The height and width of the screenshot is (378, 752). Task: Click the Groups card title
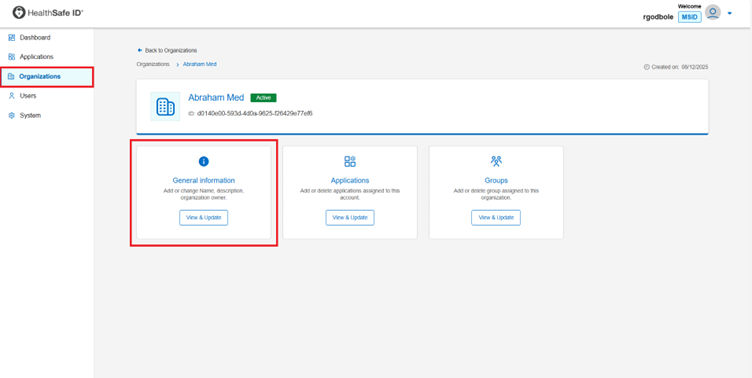click(x=496, y=180)
